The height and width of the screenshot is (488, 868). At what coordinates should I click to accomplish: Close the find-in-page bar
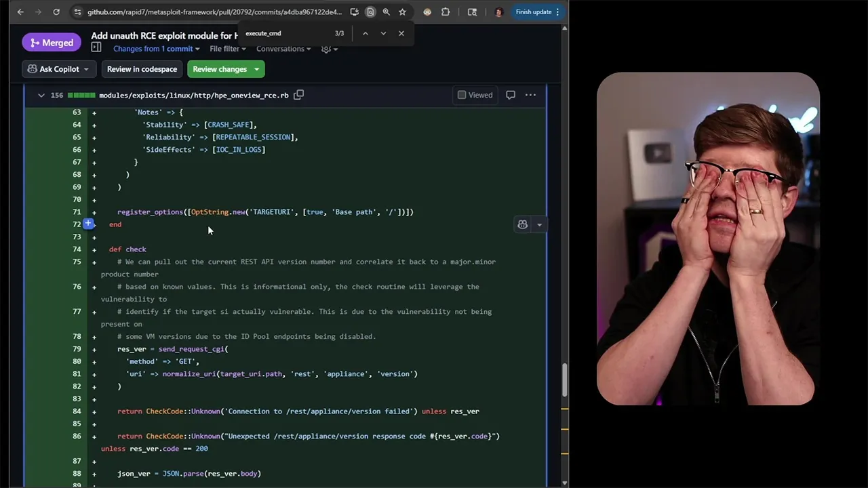(x=401, y=33)
